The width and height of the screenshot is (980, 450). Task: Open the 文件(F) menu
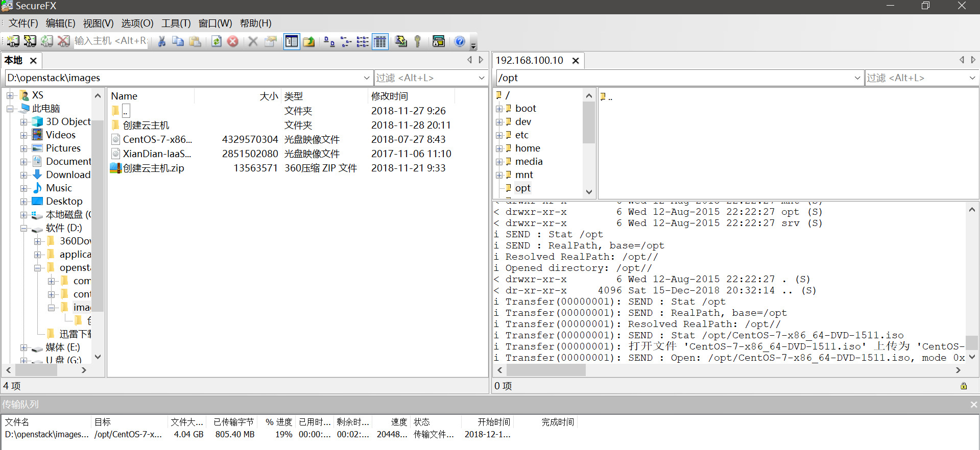click(23, 23)
